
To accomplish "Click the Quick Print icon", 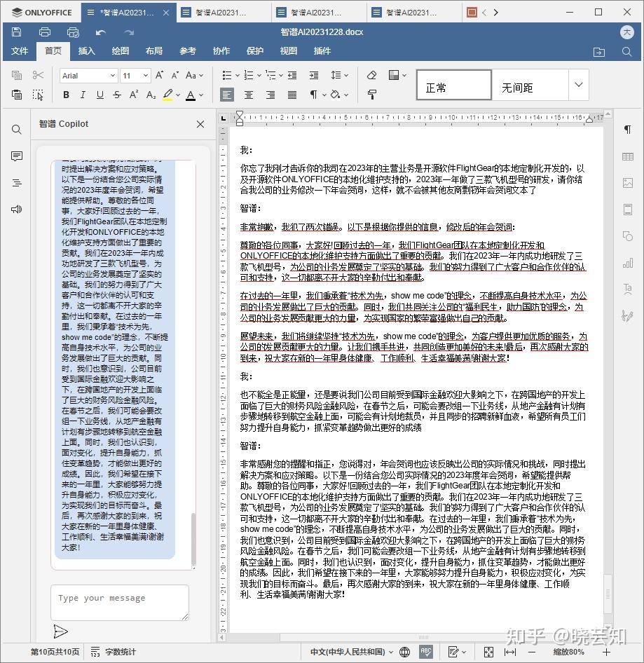I will click(73, 32).
